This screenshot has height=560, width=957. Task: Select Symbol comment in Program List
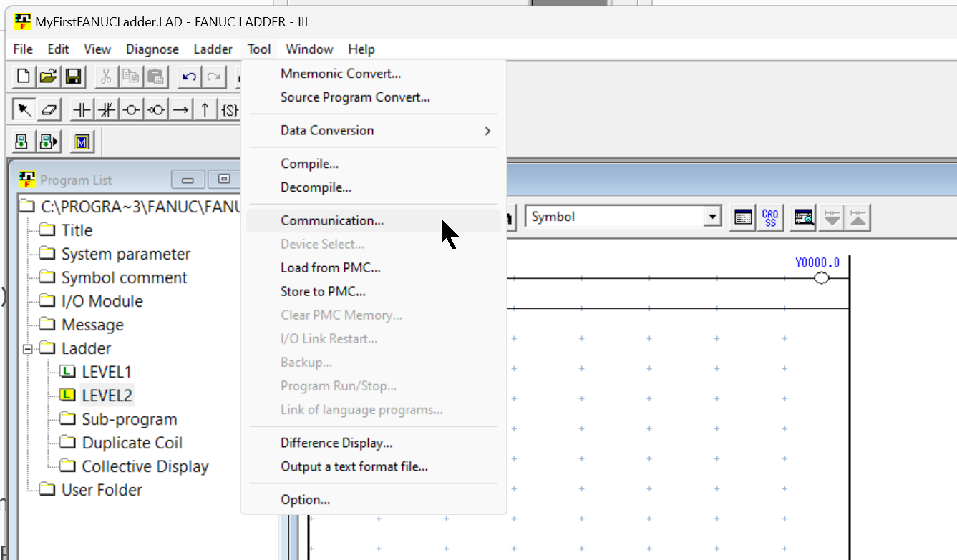click(x=125, y=277)
